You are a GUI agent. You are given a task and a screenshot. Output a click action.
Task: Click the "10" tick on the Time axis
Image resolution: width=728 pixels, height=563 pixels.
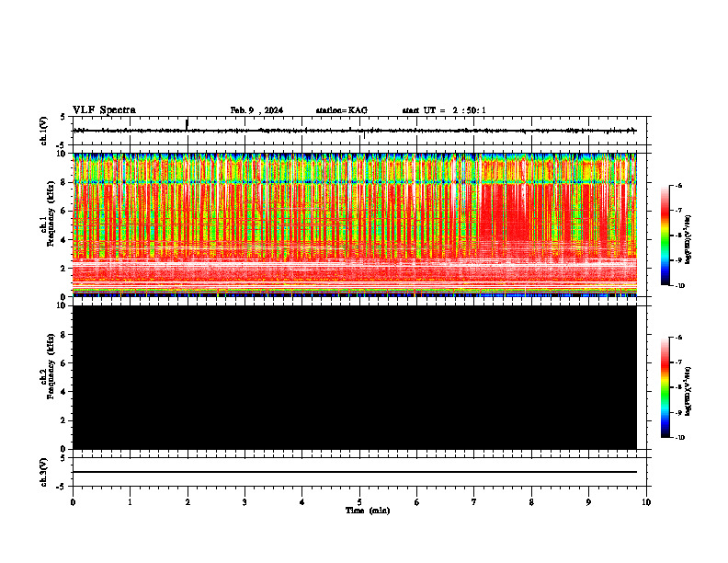click(x=646, y=502)
